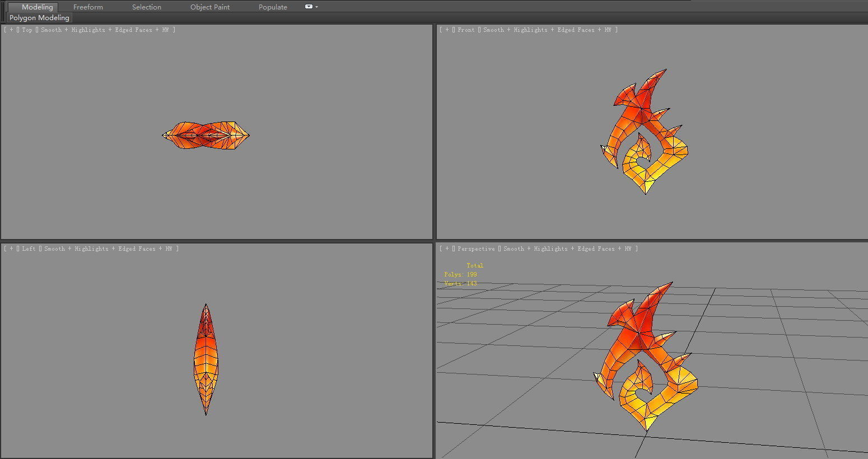Select the flame model in Top viewport
The width and height of the screenshot is (868, 459).
(206, 135)
